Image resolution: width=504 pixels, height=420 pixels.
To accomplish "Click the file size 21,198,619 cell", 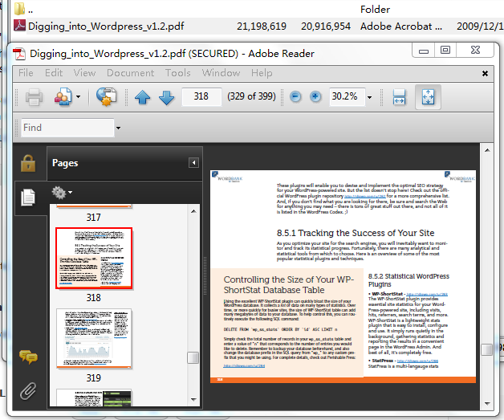I will coord(262,26).
